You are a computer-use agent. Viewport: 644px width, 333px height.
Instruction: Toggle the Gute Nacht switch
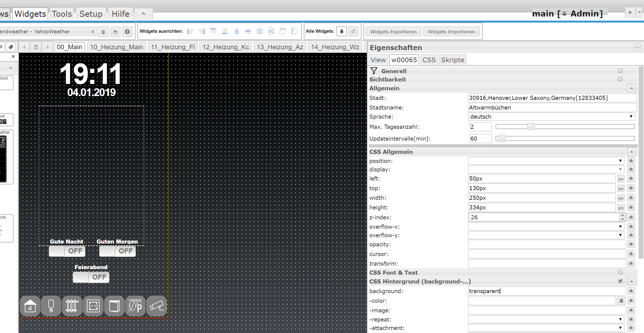67,251
